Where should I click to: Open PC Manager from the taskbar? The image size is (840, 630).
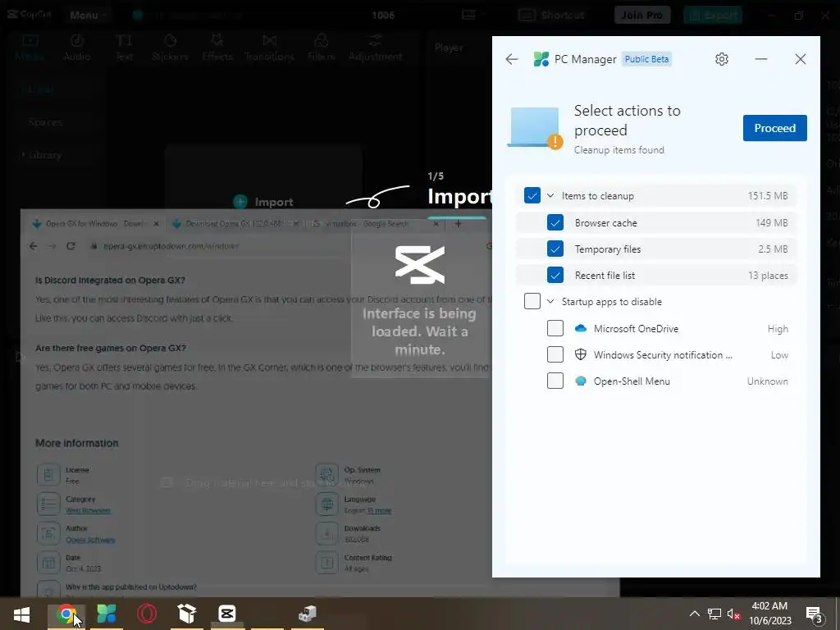coord(106,614)
